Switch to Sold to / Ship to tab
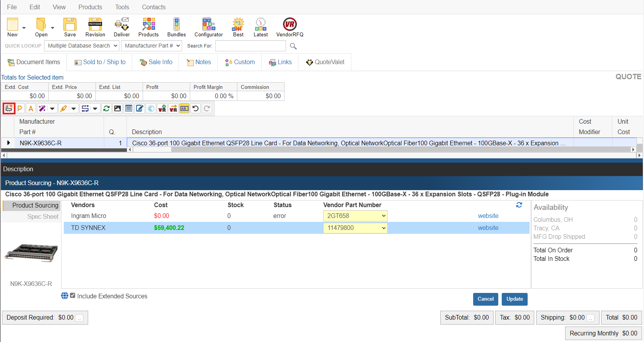This screenshot has width=644, height=342. click(100, 62)
